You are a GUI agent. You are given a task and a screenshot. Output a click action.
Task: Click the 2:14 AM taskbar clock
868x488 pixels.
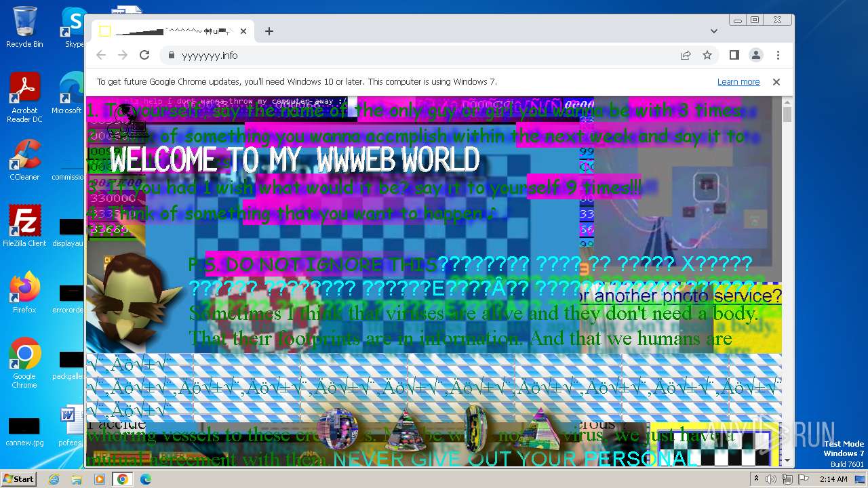(833, 479)
